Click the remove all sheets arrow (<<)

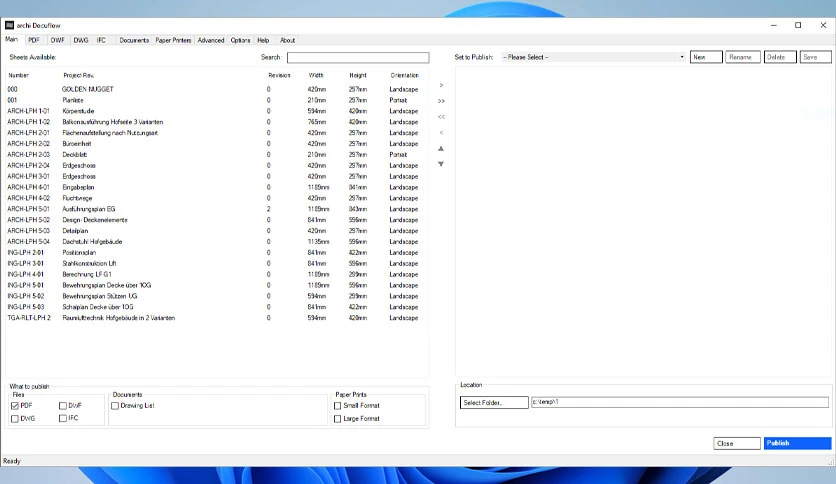point(441,117)
